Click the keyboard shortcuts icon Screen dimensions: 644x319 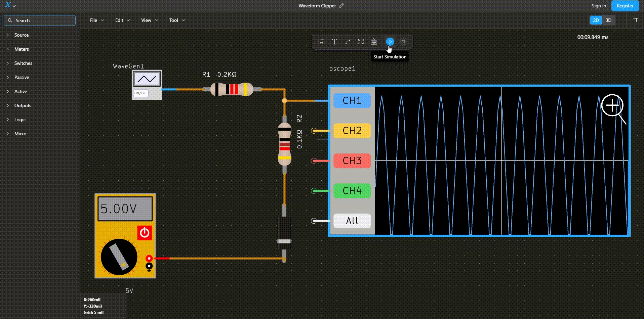[374, 42]
